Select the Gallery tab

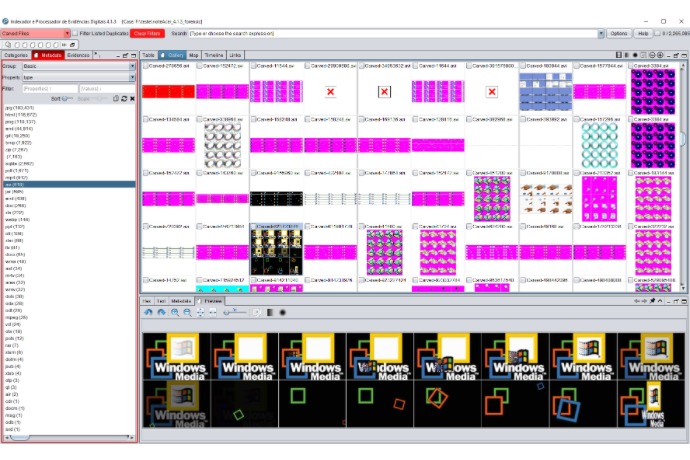172,55
